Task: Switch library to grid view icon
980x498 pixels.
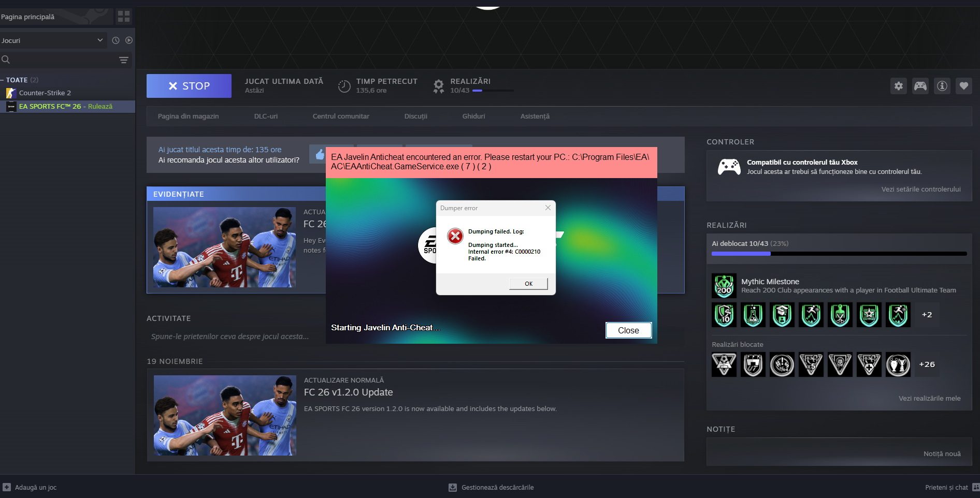Action: tap(124, 17)
